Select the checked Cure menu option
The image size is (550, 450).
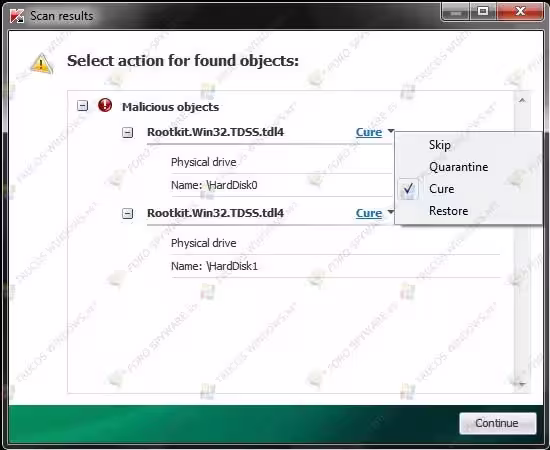coord(468,189)
